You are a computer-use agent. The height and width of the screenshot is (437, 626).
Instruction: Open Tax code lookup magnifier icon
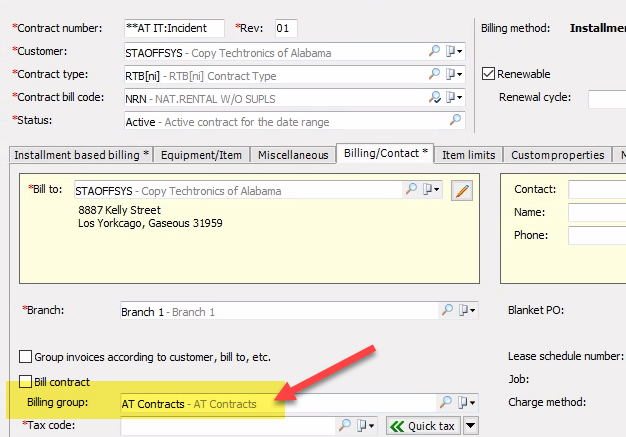[x=345, y=425]
